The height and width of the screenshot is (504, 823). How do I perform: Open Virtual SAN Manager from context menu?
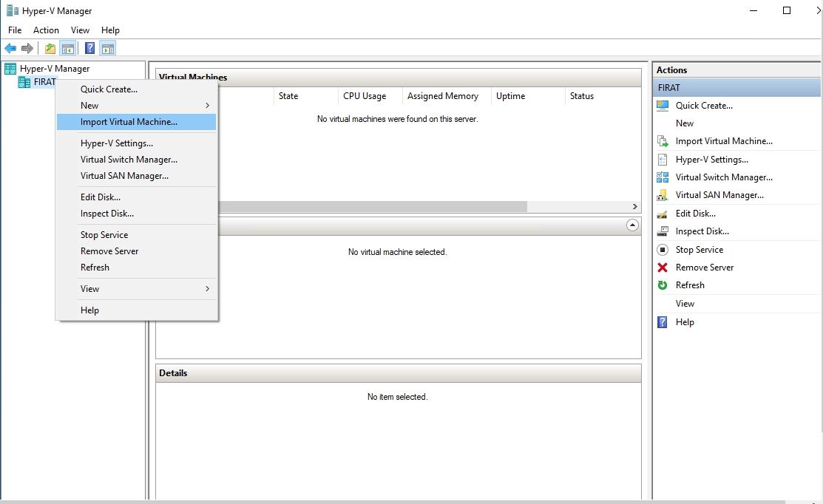pyautogui.click(x=137, y=176)
